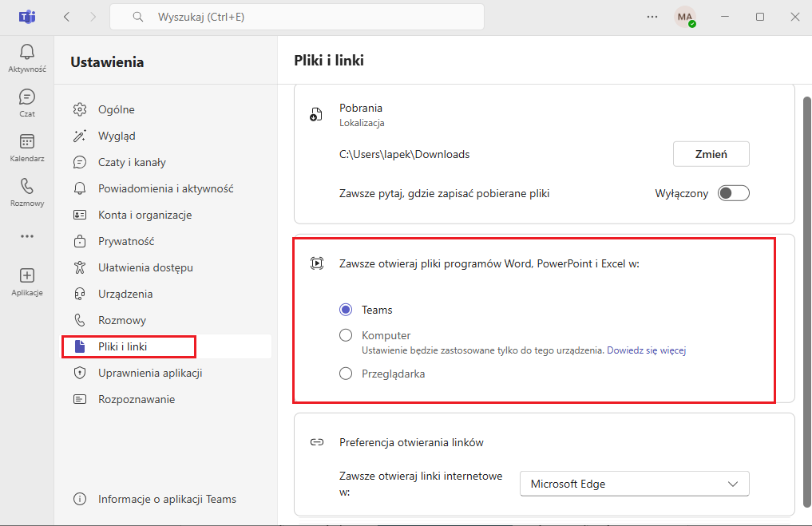
Task: Select the Komputer radio button
Action: click(x=346, y=335)
